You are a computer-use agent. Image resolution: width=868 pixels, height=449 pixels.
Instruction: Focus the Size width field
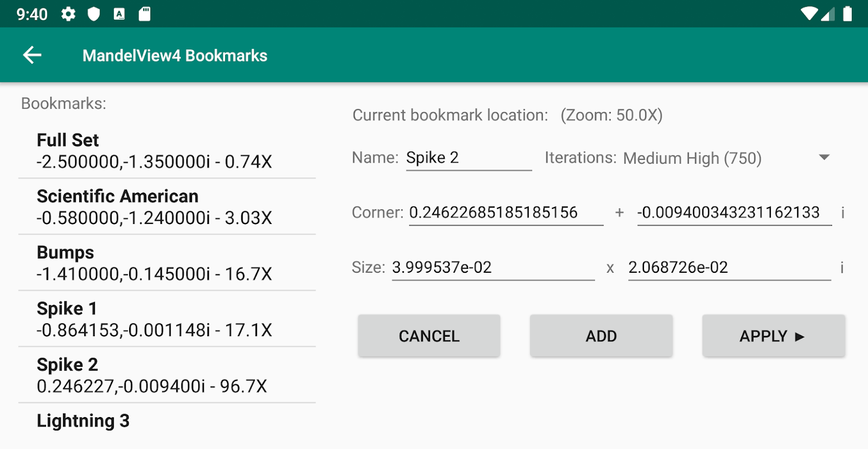[492, 268]
